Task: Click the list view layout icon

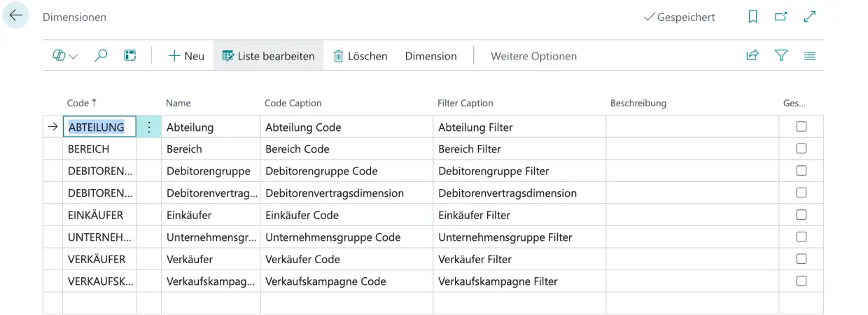Action: [x=809, y=56]
